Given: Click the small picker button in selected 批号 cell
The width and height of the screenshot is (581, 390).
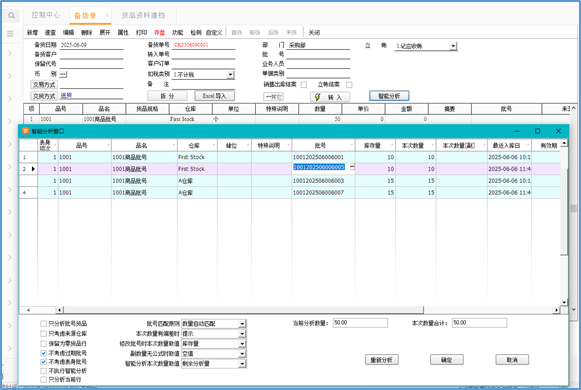Looking at the screenshot, I should (x=352, y=167).
